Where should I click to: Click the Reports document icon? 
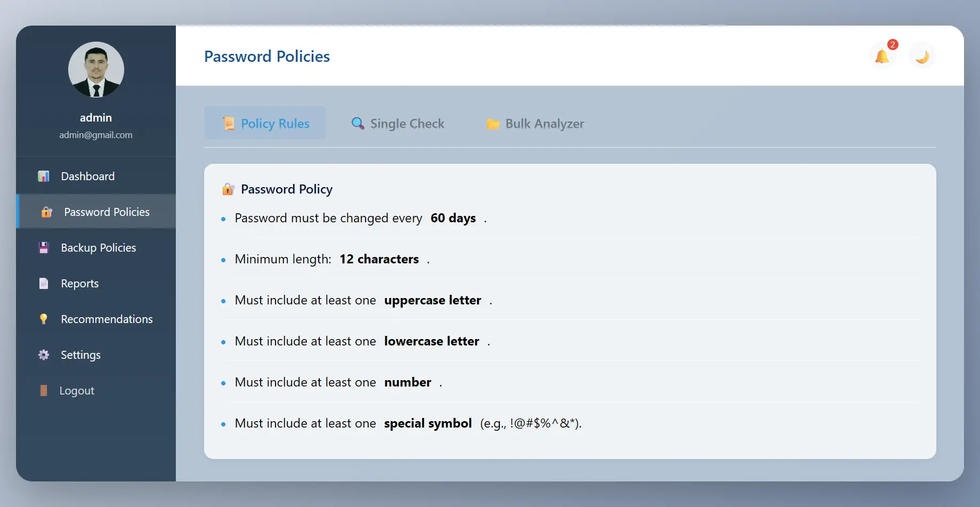[x=44, y=284]
